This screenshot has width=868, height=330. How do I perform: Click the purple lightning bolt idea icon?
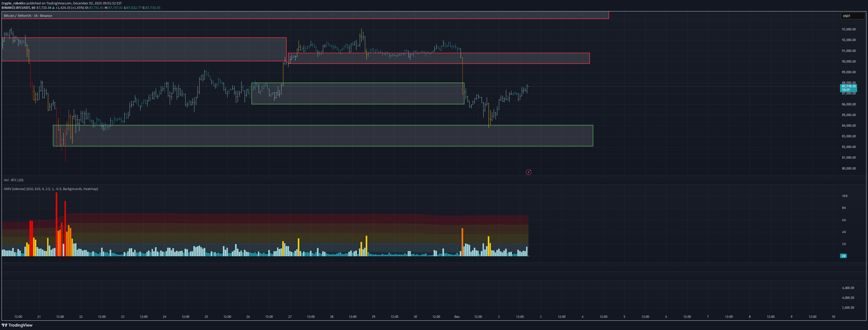click(x=529, y=172)
